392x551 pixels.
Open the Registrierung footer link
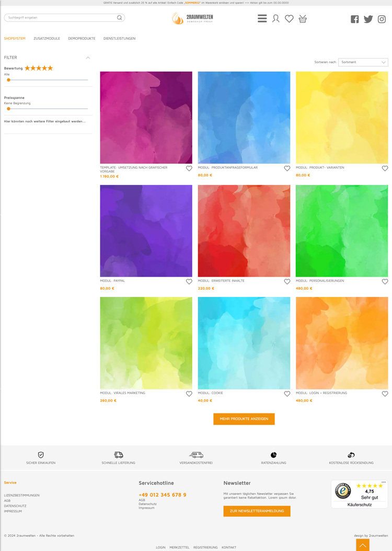205,547
